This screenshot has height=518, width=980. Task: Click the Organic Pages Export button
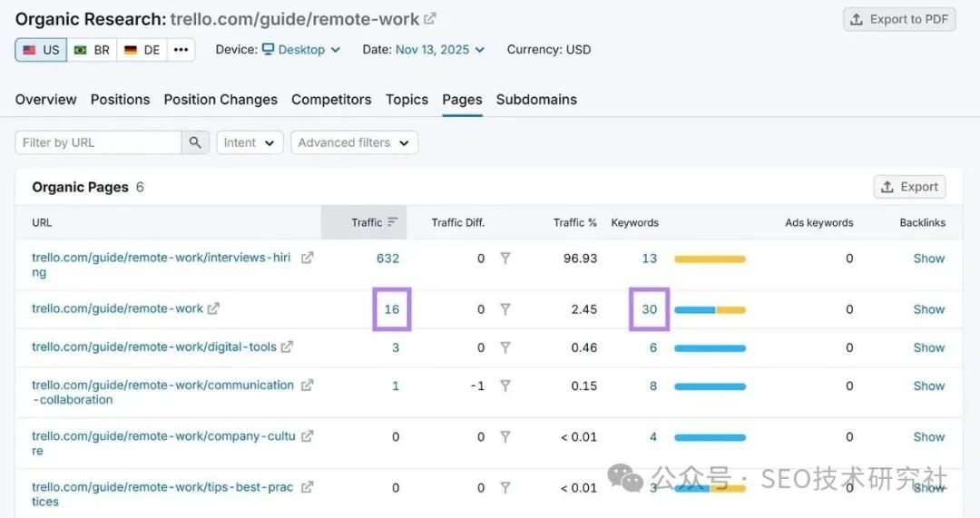click(909, 187)
